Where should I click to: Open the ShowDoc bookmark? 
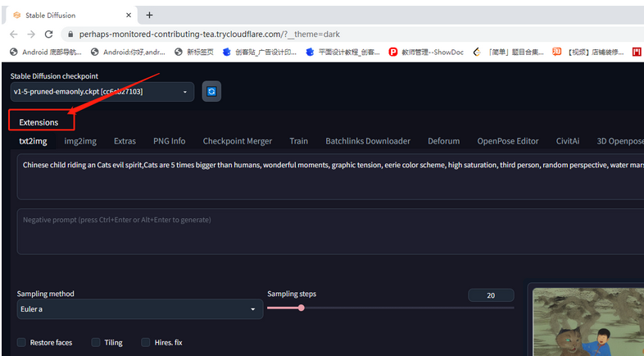pos(426,52)
